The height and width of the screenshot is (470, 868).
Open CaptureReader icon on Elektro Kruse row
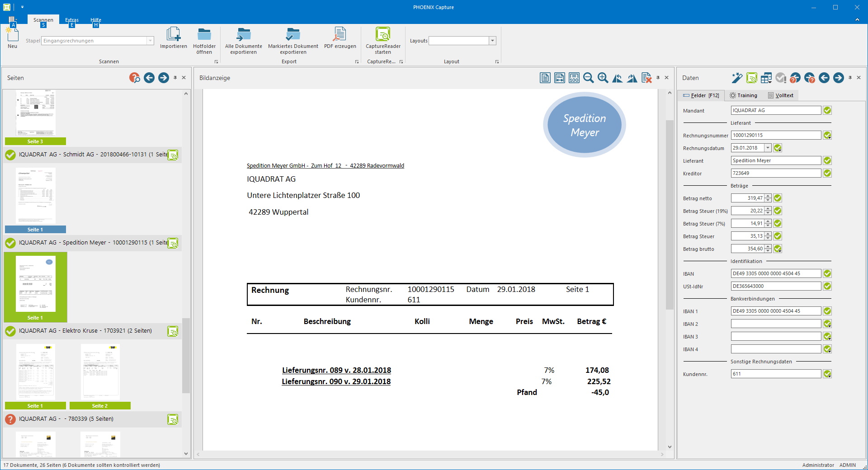(x=173, y=331)
